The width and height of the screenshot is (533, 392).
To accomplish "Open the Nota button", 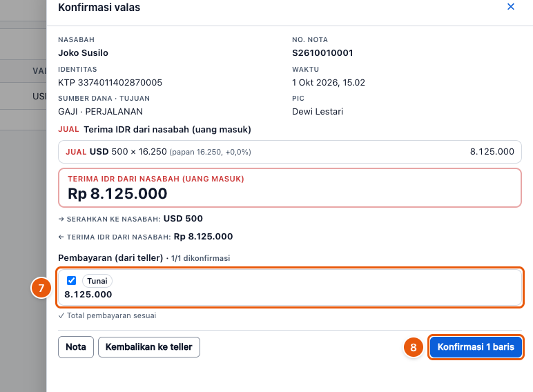I will (x=76, y=347).
